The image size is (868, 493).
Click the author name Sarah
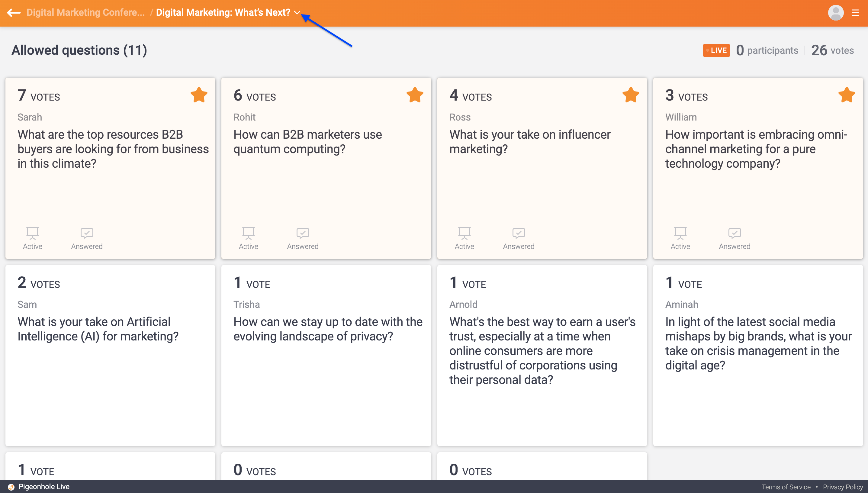click(x=30, y=117)
